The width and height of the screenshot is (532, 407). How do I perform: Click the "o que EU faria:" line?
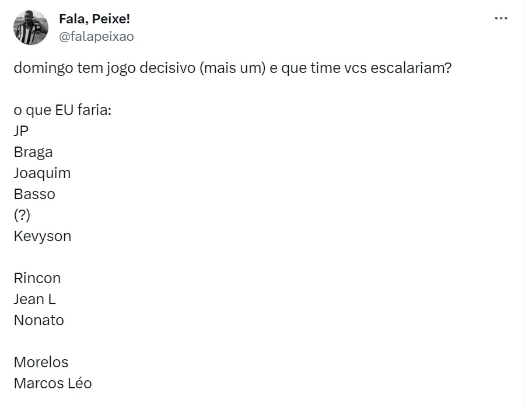pos(62,110)
